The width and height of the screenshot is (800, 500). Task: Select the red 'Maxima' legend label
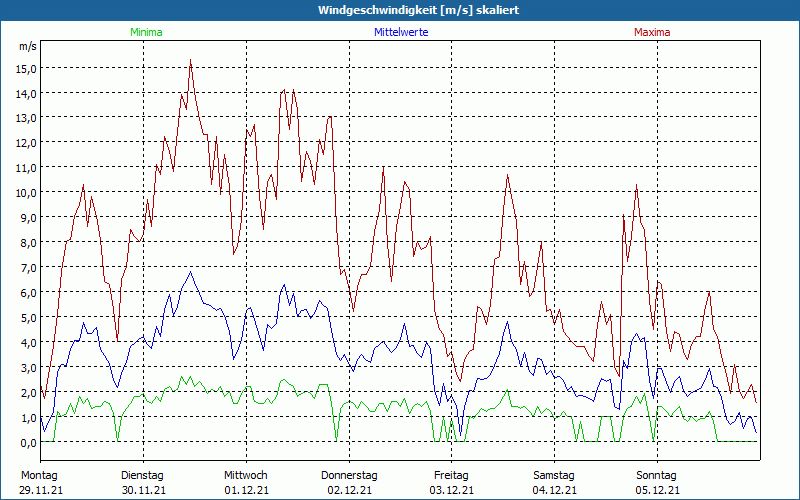coord(652,32)
